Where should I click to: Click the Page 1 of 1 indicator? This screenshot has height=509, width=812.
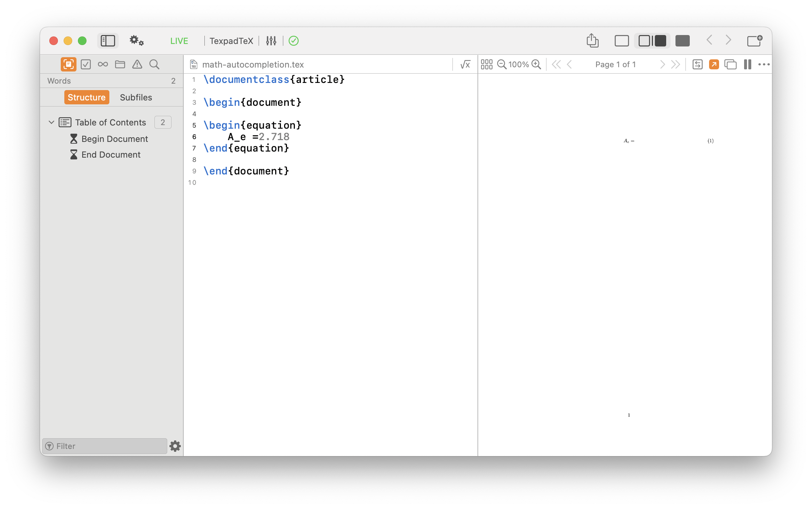(x=615, y=64)
